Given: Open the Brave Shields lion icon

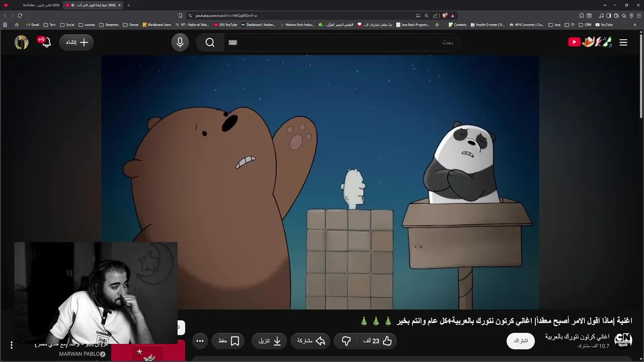Looking at the screenshot, I should pos(445,16).
